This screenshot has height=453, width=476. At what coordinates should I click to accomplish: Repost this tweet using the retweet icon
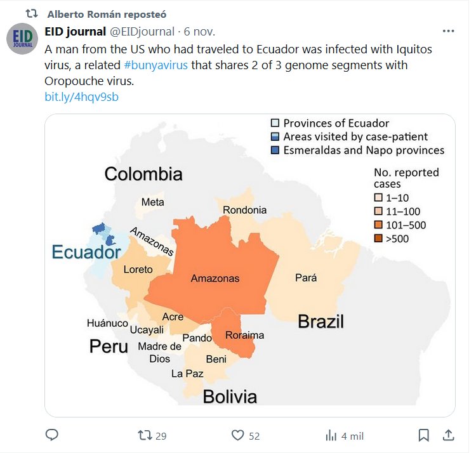pyautogui.click(x=145, y=435)
